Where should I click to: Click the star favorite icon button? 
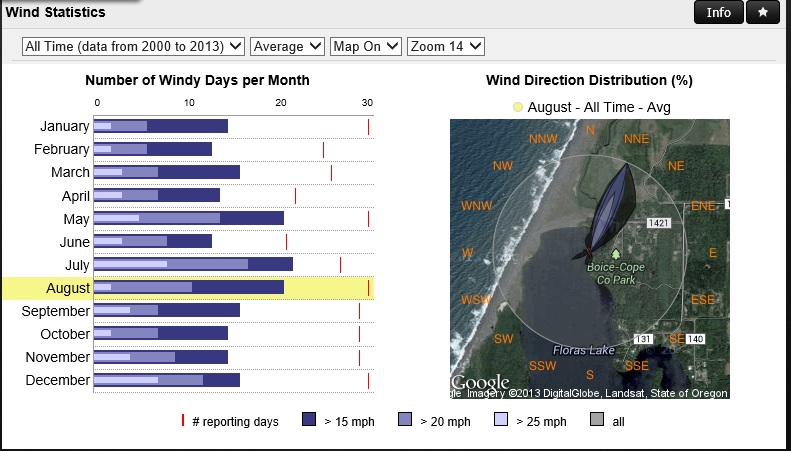(x=763, y=12)
